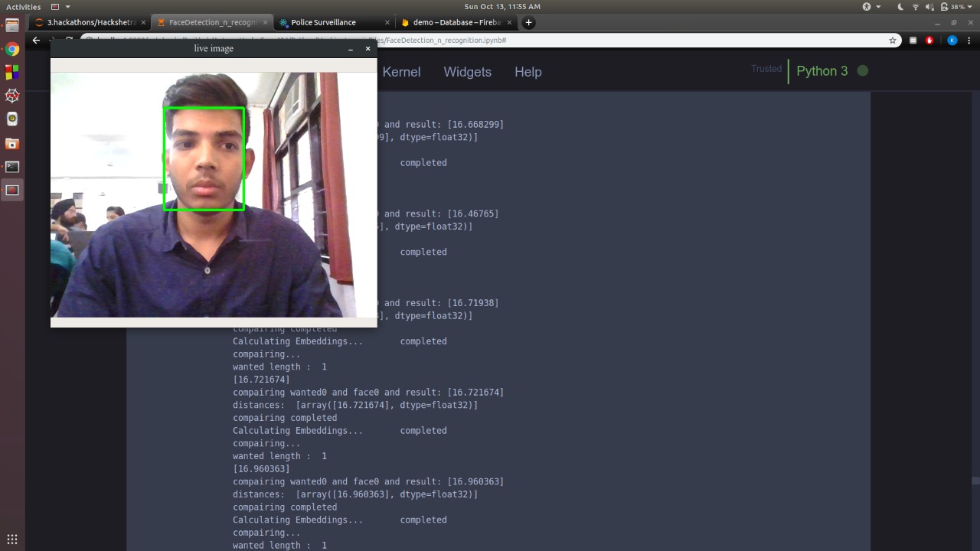Open the Kernel menu in Jupyter
The image size is (980, 551).
(401, 72)
